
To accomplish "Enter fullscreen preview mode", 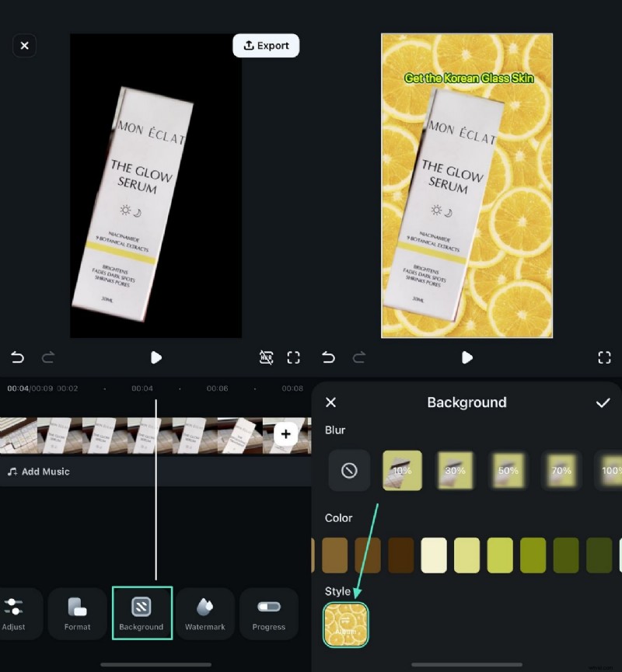I will 294,357.
